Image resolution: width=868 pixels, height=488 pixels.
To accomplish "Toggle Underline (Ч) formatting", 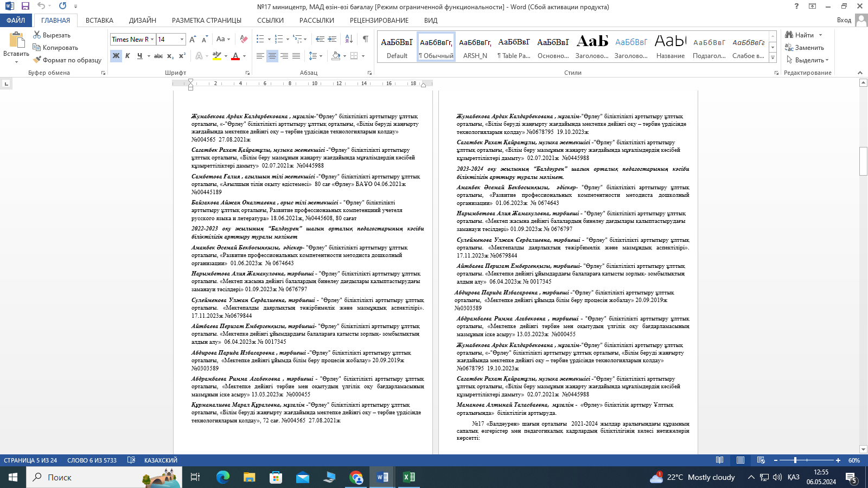I will [x=139, y=56].
